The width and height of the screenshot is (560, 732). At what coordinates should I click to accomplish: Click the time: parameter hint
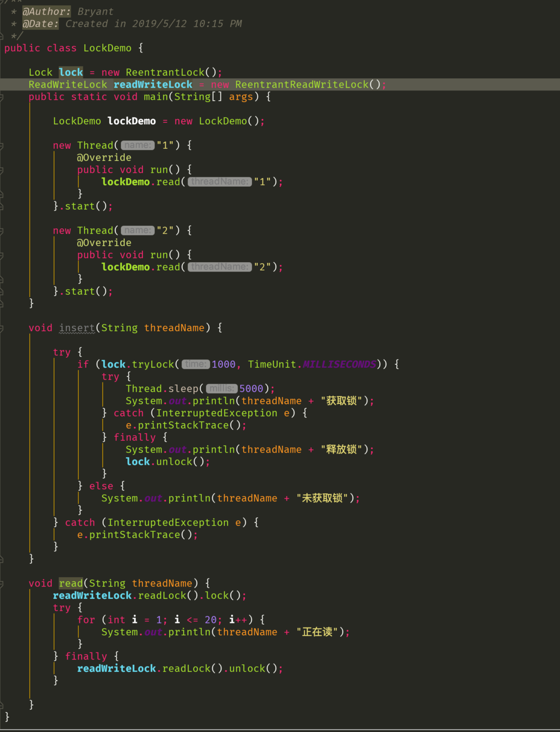click(x=195, y=364)
